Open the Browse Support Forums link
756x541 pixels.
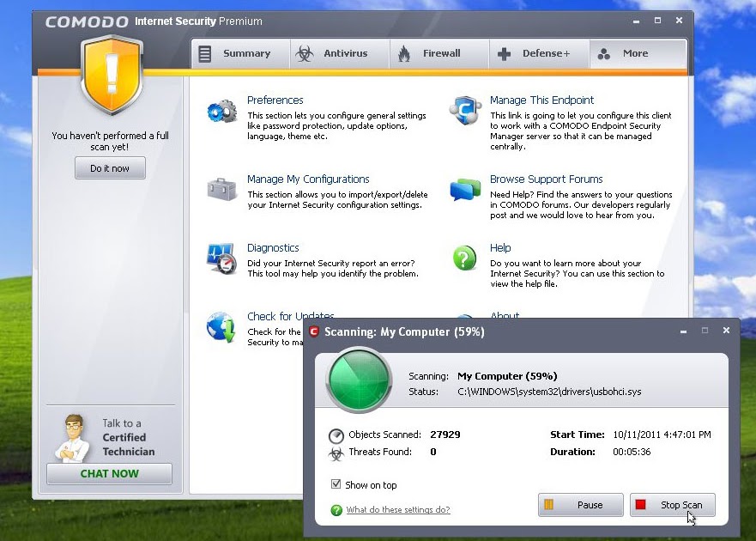[x=547, y=179]
